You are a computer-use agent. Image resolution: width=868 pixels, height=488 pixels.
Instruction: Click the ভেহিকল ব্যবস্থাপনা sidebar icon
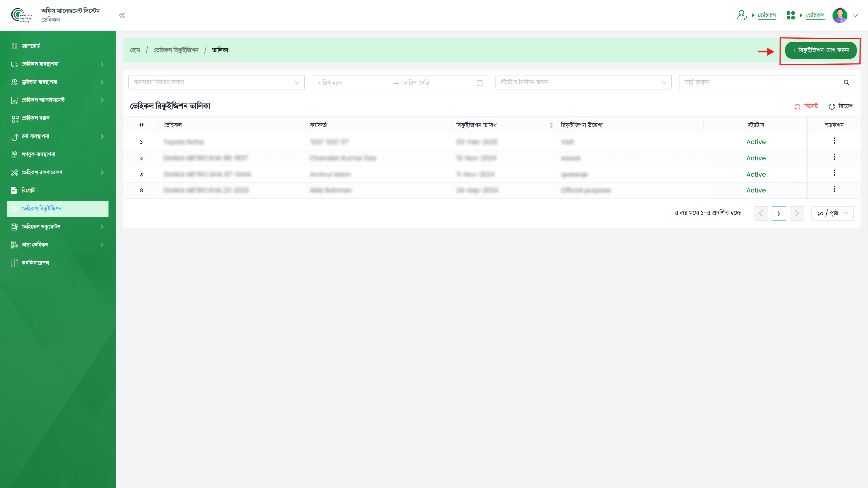(14, 64)
